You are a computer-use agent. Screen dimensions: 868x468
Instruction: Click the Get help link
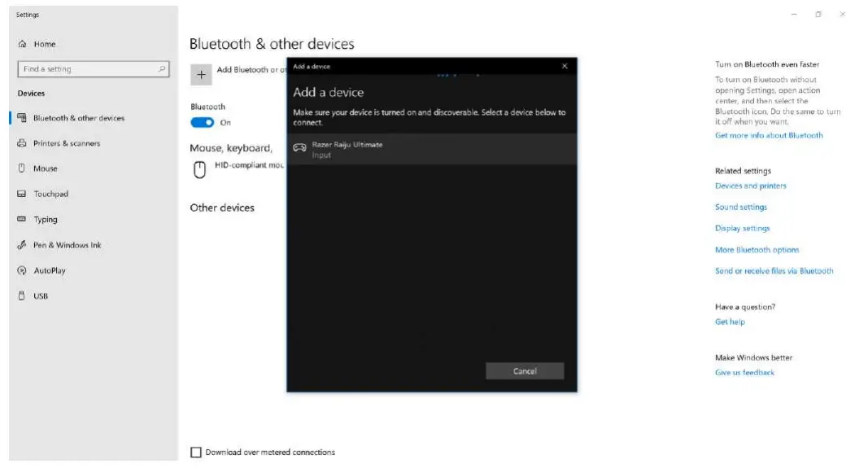[730, 321]
